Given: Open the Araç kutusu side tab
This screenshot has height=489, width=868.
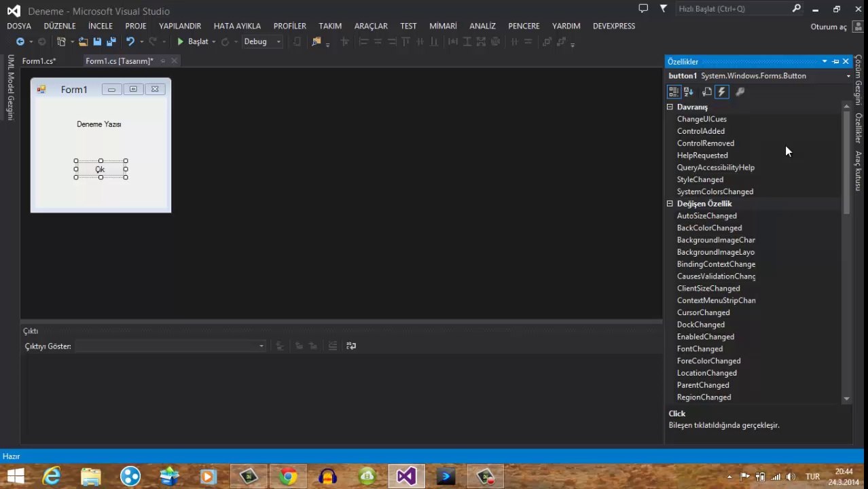Looking at the screenshot, I should click(858, 170).
